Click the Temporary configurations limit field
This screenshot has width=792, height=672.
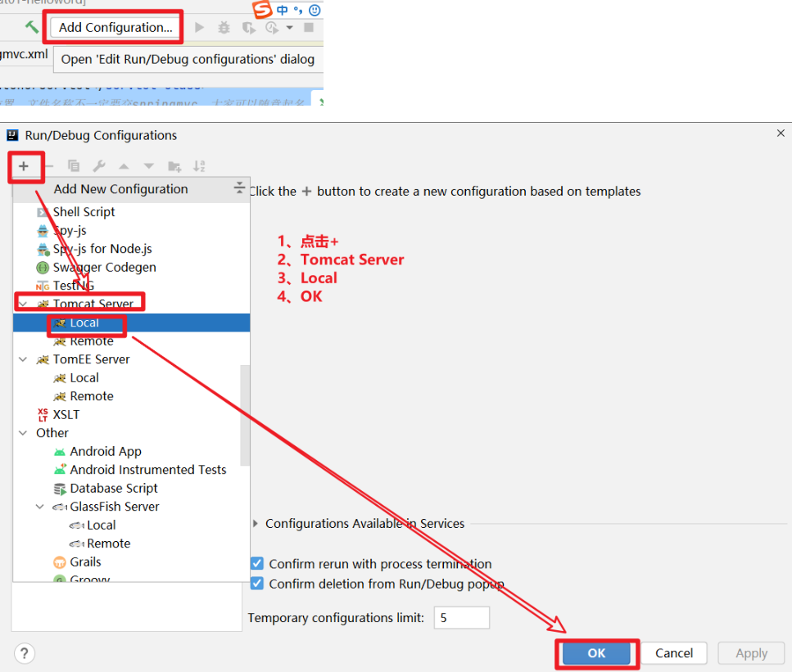(461, 618)
